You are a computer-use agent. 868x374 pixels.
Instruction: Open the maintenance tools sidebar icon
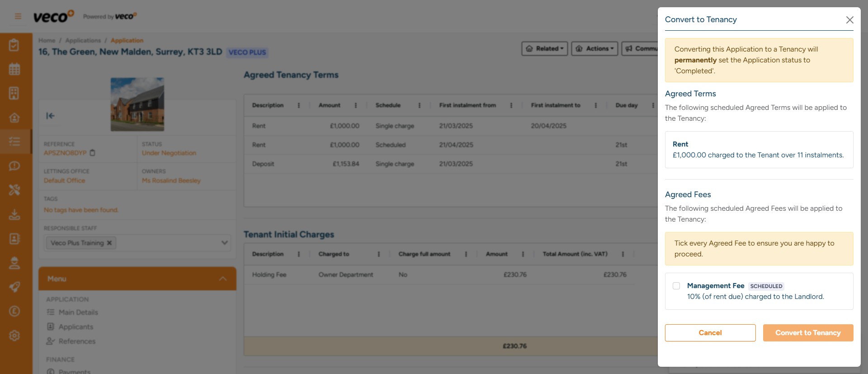(x=14, y=190)
